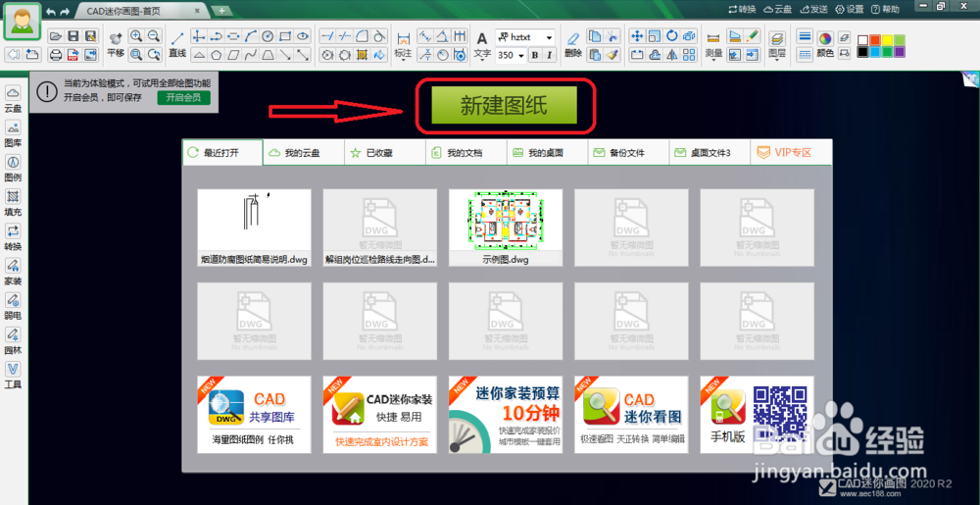Open 示例图.dwg thumbnail

pos(506,227)
